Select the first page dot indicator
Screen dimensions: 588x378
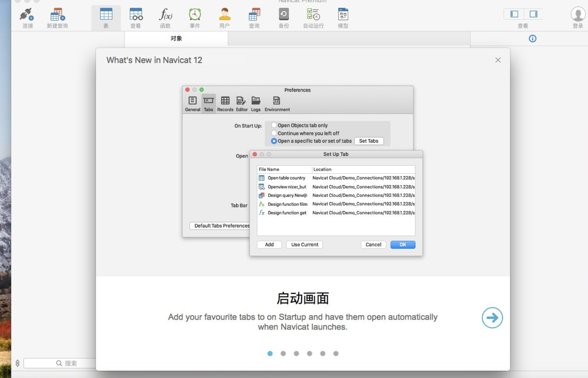[270, 353]
